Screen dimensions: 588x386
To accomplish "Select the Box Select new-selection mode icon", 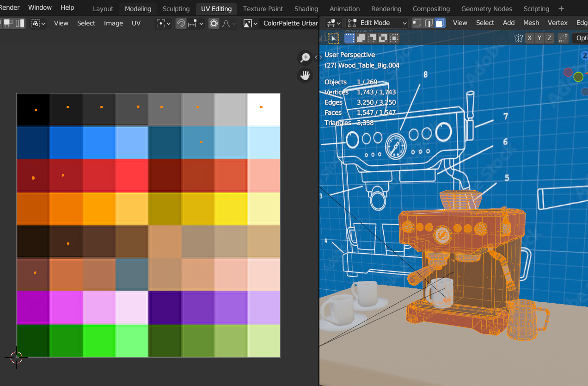I will (349, 38).
